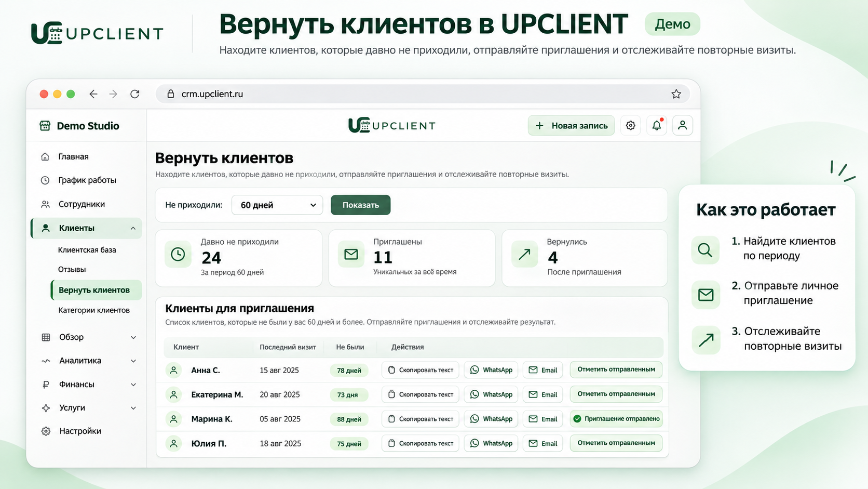Reload the browser page
Viewport: 868px width, 489px height.
pyautogui.click(x=135, y=94)
